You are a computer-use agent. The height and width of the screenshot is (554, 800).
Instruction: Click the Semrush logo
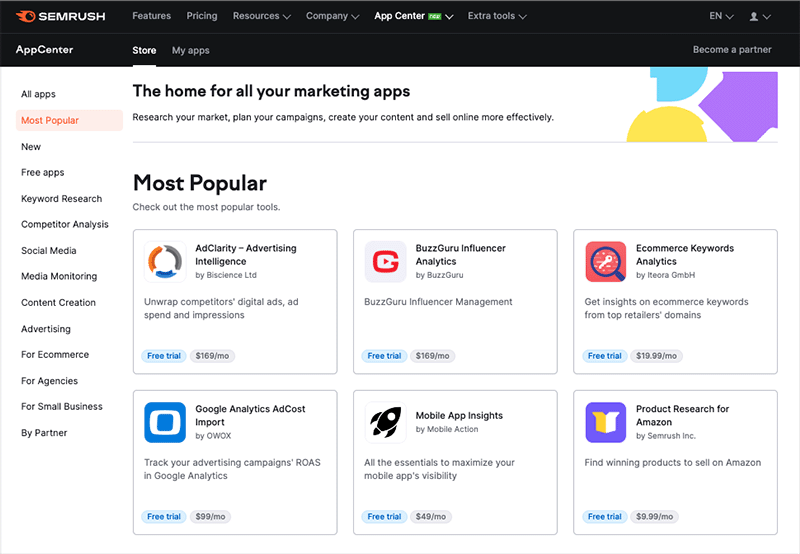[x=61, y=16]
